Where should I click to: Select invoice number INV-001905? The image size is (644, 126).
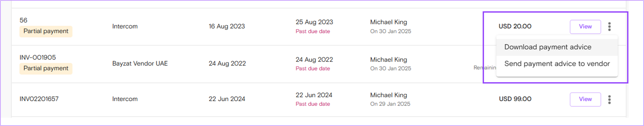38,57
